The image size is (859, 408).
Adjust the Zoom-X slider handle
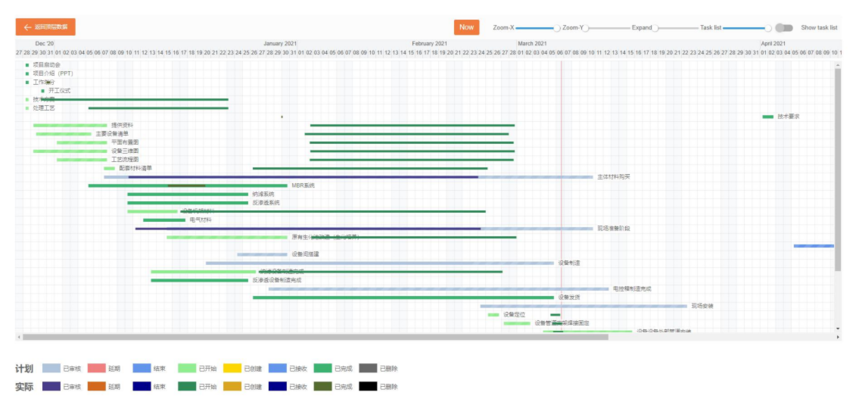click(558, 28)
